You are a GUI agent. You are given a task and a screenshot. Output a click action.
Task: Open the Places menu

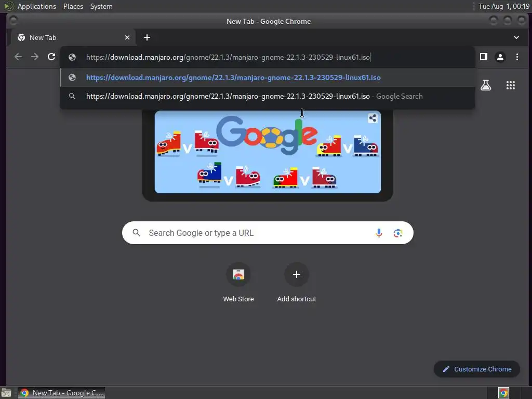tap(73, 6)
